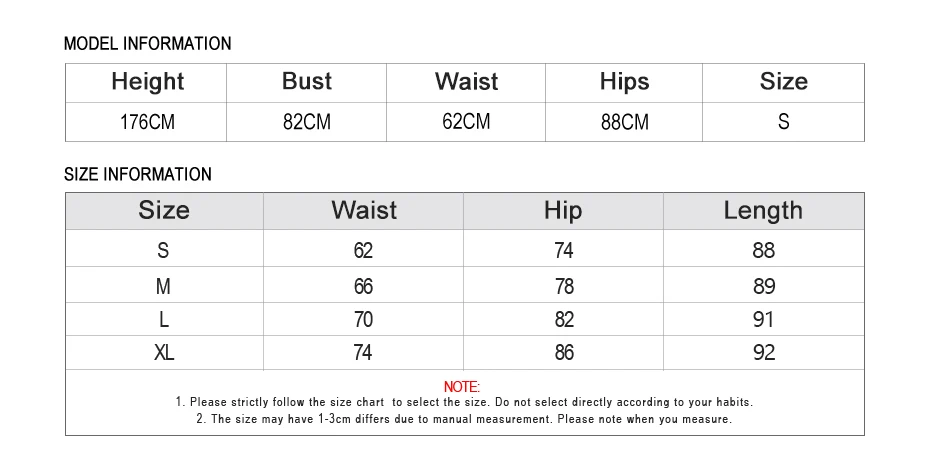The width and height of the screenshot is (930, 454).
Task: Click the Hip header in size table
Action: pos(563,211)
